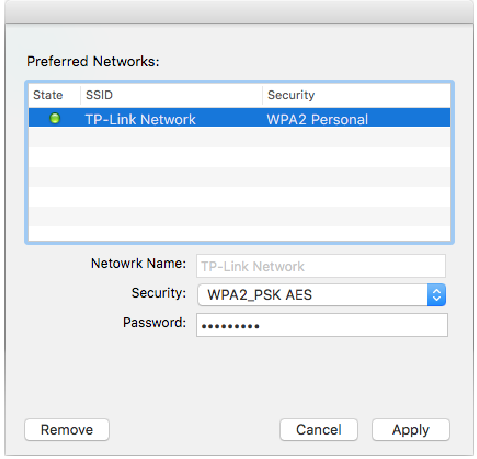This screenshot has width=477, height=459.
Task: Remove the selected preferred network
Action: pyautogui.click(x=67, y=430)
